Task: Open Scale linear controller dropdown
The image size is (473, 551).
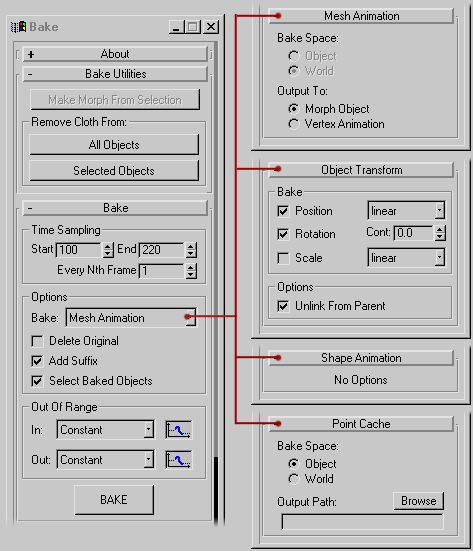Action: click(406, 258)
